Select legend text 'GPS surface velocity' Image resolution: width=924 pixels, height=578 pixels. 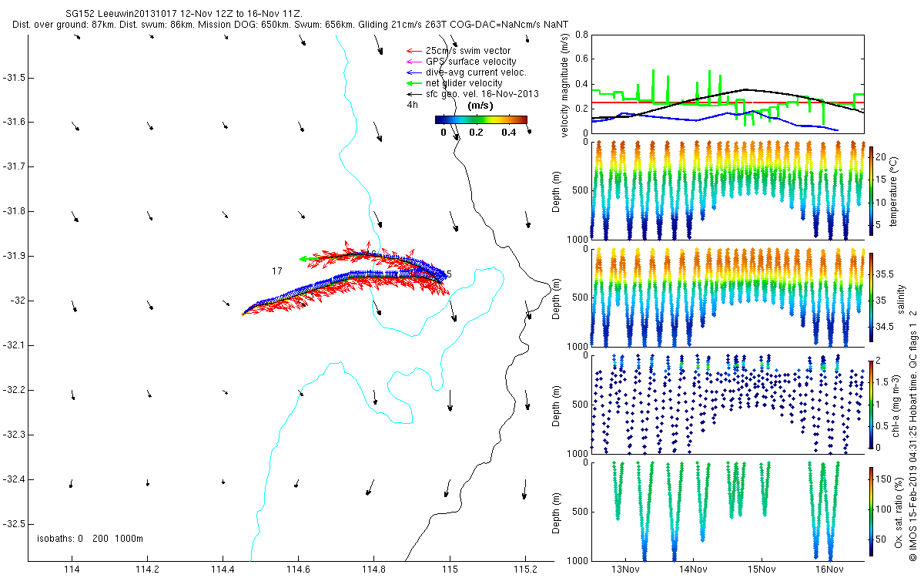click(x=471, y=62)
